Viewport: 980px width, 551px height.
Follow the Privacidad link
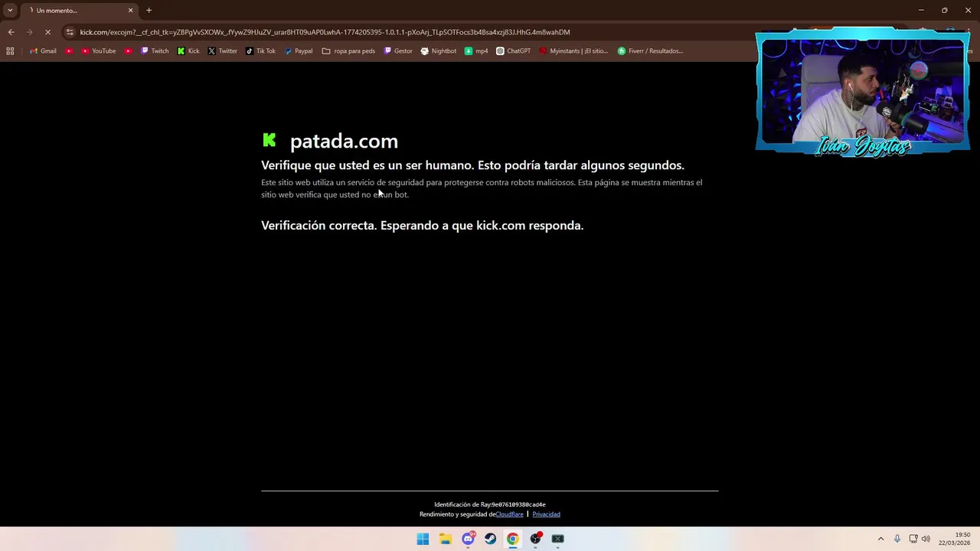(547, 514)
